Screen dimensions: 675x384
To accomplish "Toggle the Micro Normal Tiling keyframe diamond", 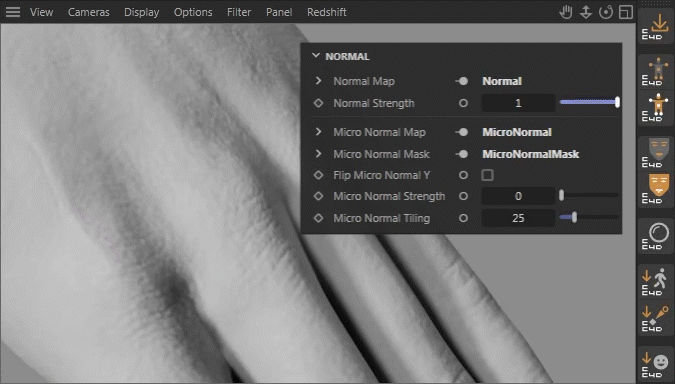I will pyautogui.click(x=319, y=218).
